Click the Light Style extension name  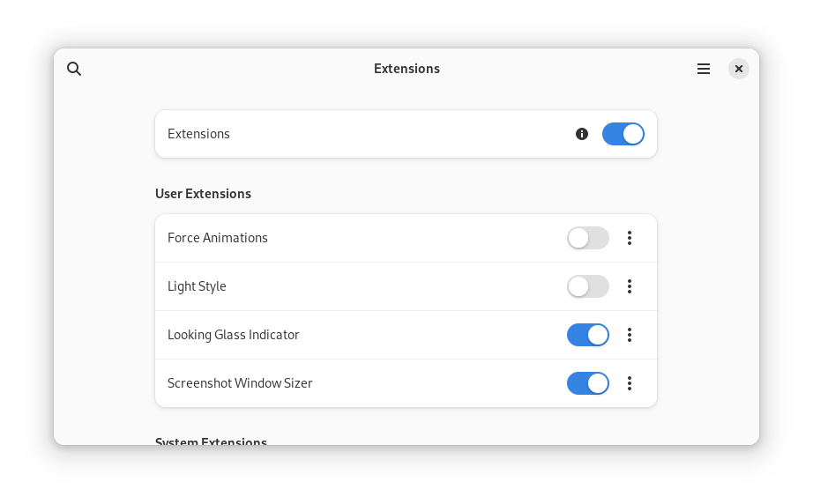tap(197, 286)
